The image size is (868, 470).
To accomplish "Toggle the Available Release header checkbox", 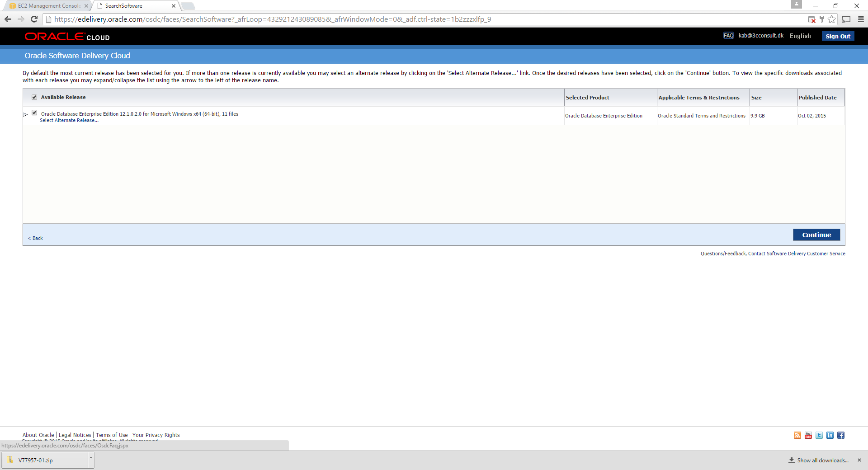I will 34,97.
